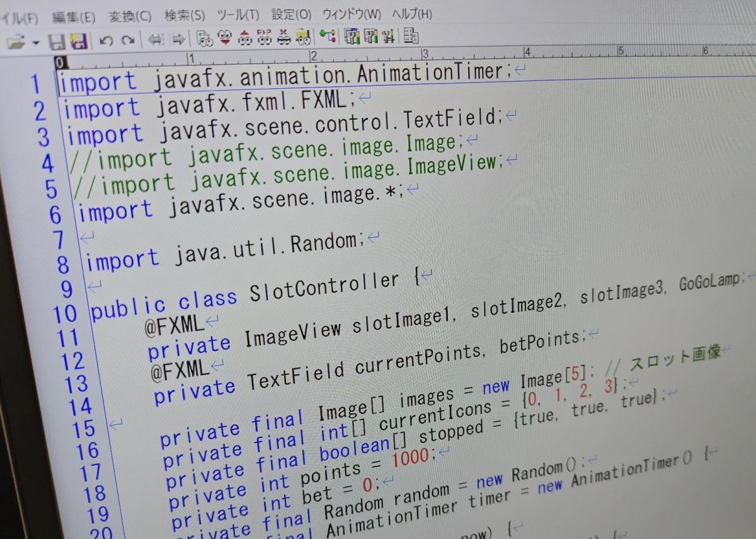Screen dimensions: 756x539
Task: Click the column ruler at mark 3
Action: 425,54
